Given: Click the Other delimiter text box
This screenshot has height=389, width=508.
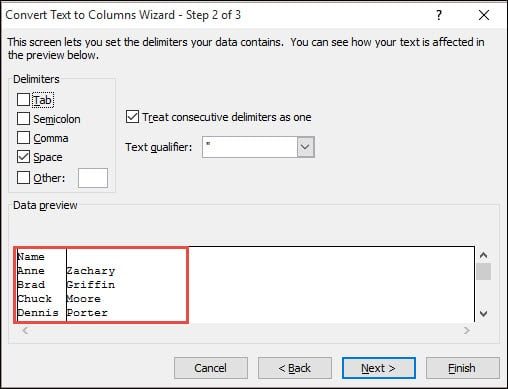Looking at the screenshot, I should [93, 178].
